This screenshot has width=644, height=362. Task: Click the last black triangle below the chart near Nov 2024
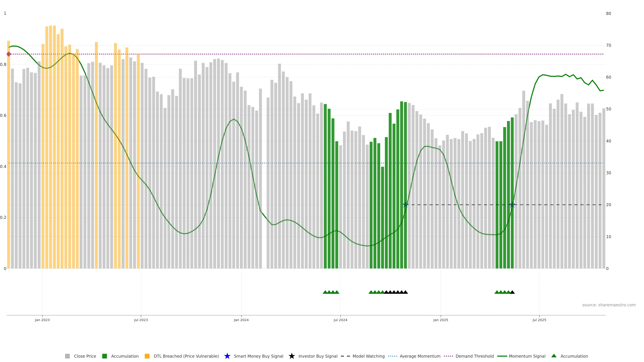tap(406, 292)
